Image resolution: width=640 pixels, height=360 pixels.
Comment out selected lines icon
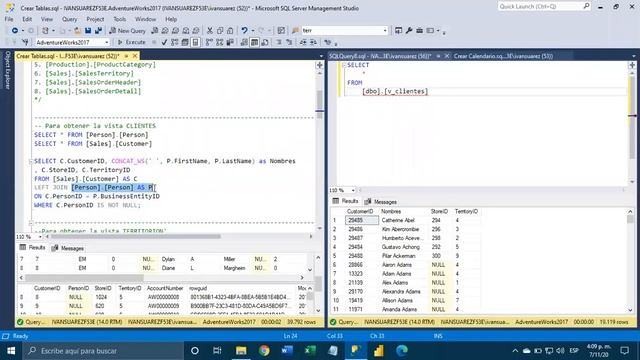pyautogui.click(x=279, y=42)
